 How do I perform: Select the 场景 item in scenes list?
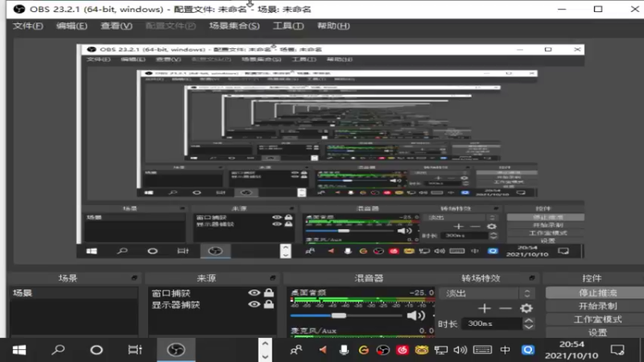74,293
